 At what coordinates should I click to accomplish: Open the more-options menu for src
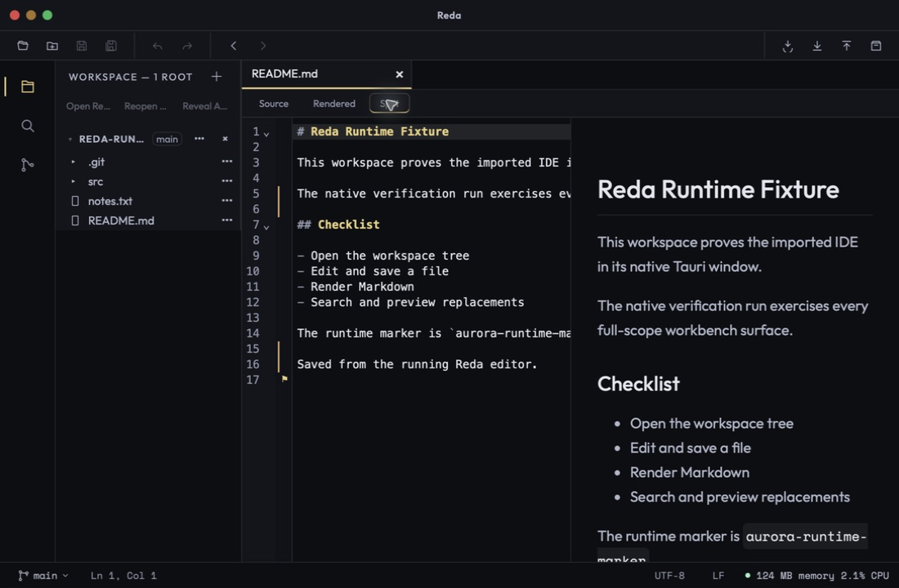[x=227, y=181]
